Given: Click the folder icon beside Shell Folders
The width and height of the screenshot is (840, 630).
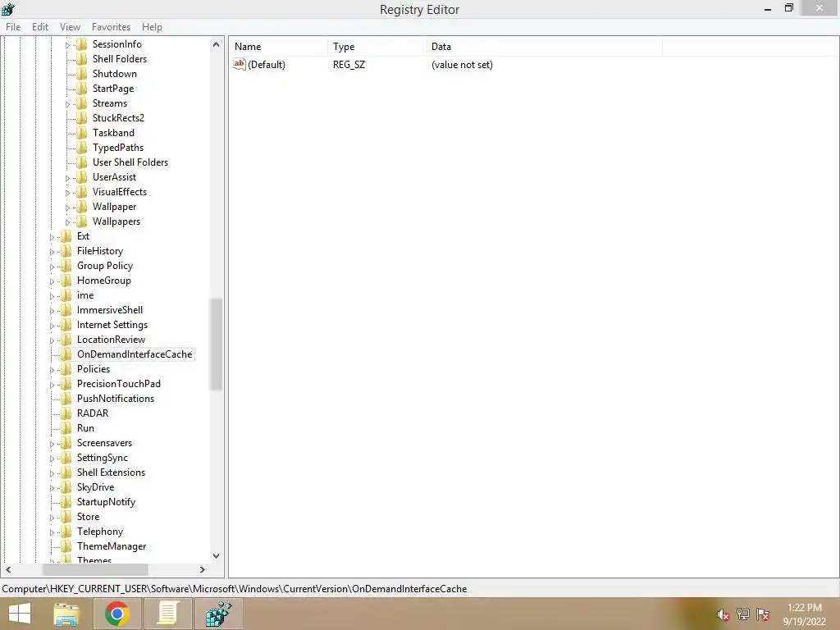Looking at the screenshot, I should 81,59.
